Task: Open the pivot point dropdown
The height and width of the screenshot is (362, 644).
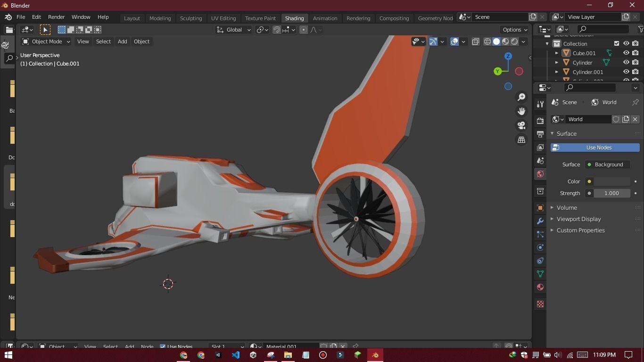Action: pyautogui.click(x=262, y=30)
